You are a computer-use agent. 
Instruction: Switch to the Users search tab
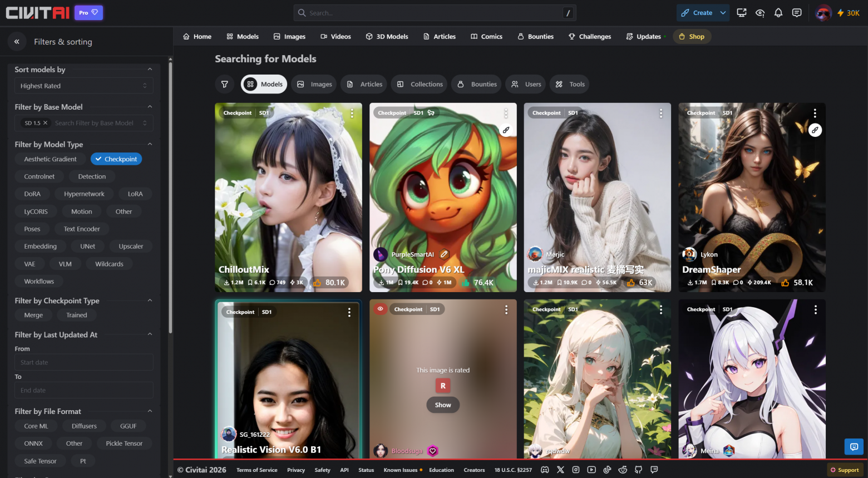[526, 84]
